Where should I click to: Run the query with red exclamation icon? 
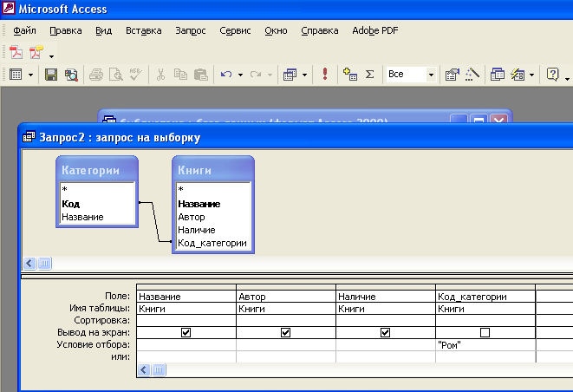click(x=325, y=75)
